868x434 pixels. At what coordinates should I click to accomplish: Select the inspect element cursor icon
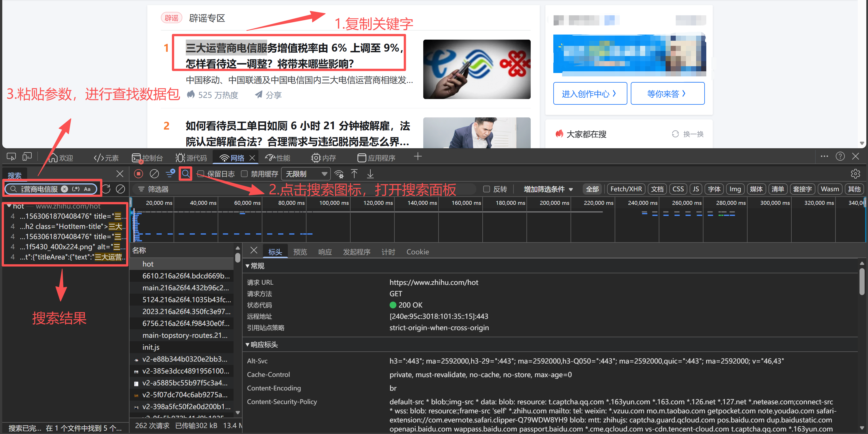click(x=11, y=156)
